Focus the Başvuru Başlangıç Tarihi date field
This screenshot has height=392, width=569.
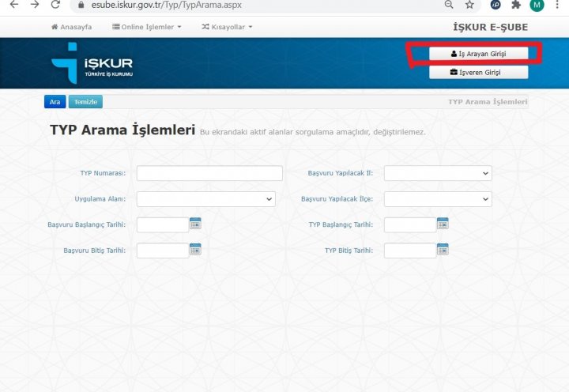[x=163, y=224]
